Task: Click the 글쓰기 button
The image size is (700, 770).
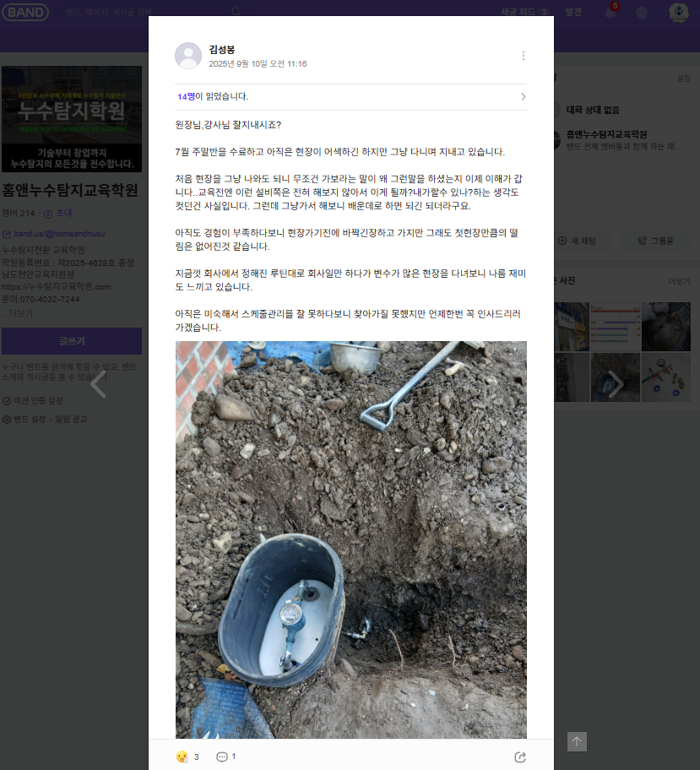Action: 72,341
